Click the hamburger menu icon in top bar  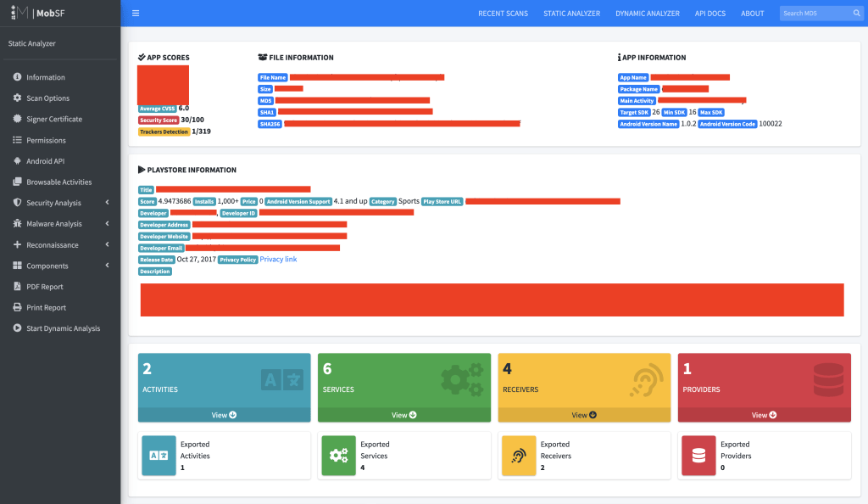tap(136, 14)
